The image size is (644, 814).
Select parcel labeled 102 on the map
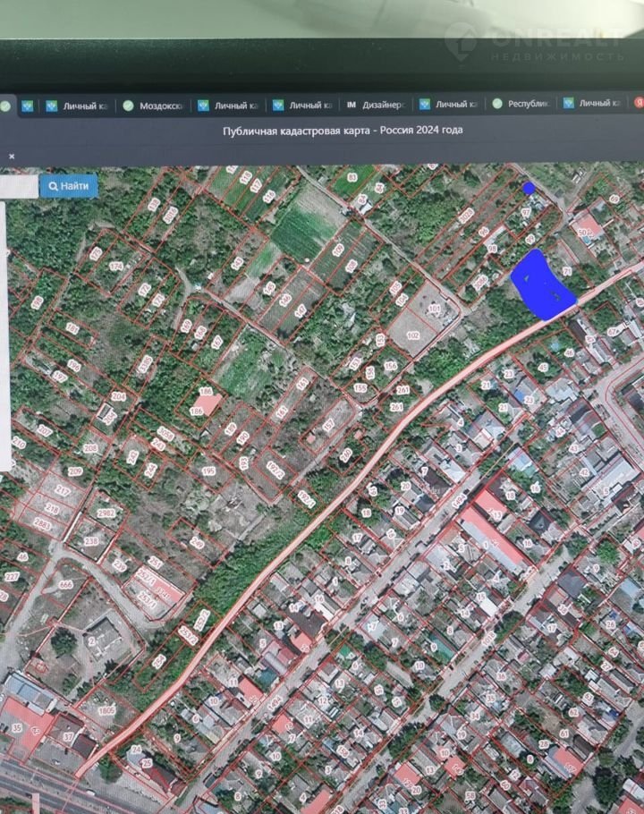(x=412, y=335)
